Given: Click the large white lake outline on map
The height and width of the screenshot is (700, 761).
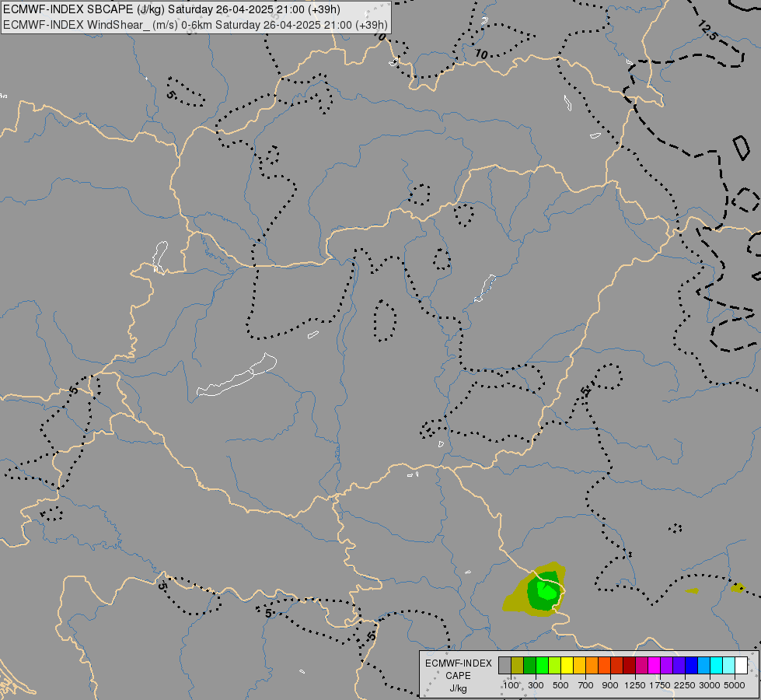Looking at the screenshot, I should point(237,375).
